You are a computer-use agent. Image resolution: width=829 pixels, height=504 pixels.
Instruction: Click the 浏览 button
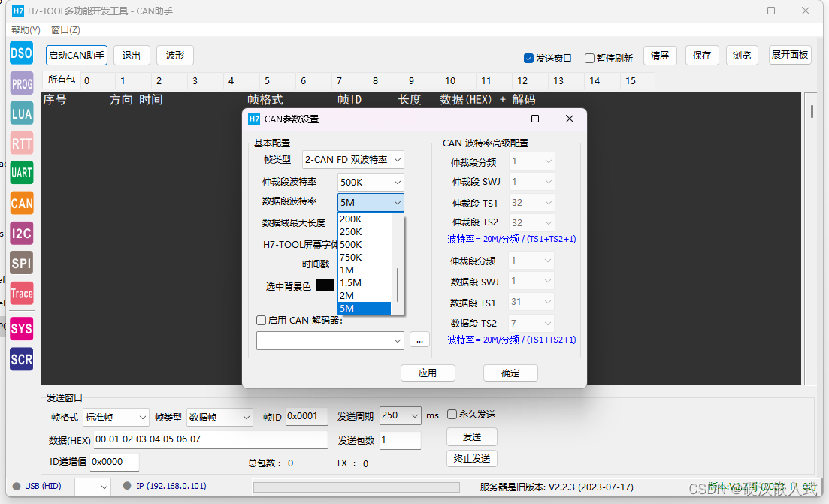pos(742,55)
